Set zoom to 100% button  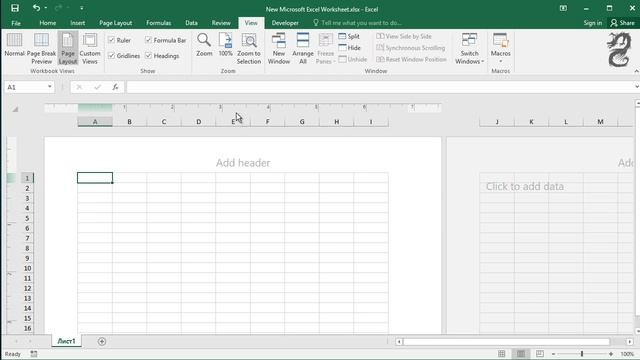click(x=225, y=45)
